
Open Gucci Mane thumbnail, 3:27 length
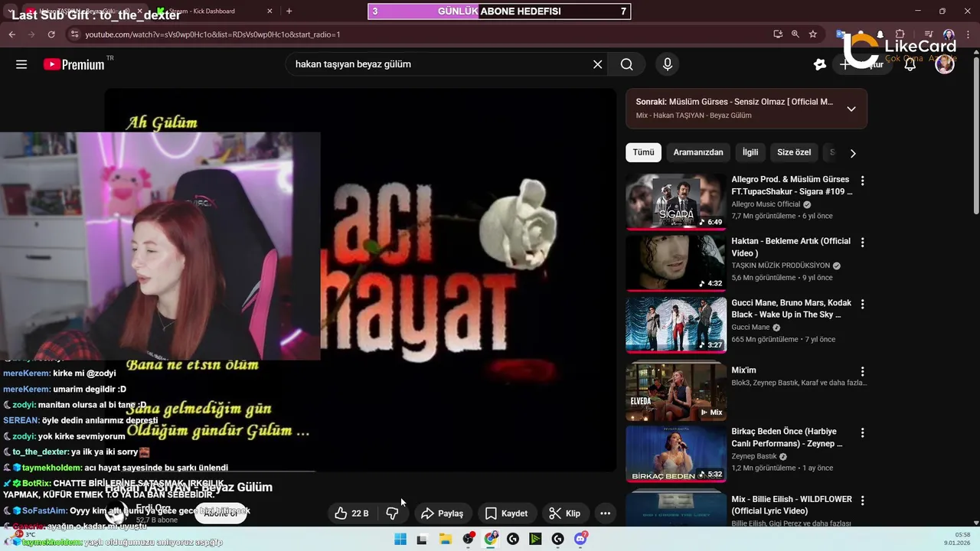click(676, 324)
